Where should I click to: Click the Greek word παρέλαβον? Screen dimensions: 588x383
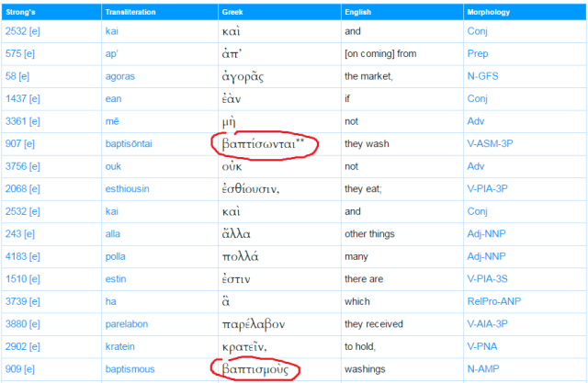[x=254, y=325]
